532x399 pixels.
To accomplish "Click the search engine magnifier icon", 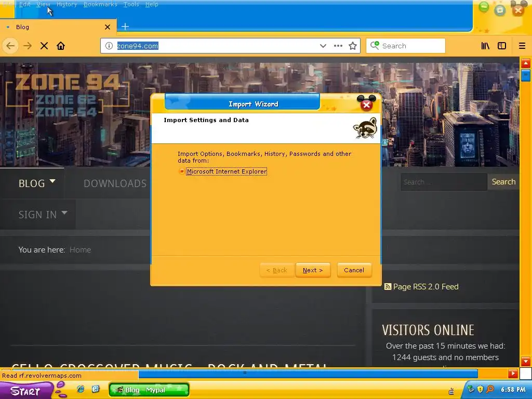I will 375,46.
